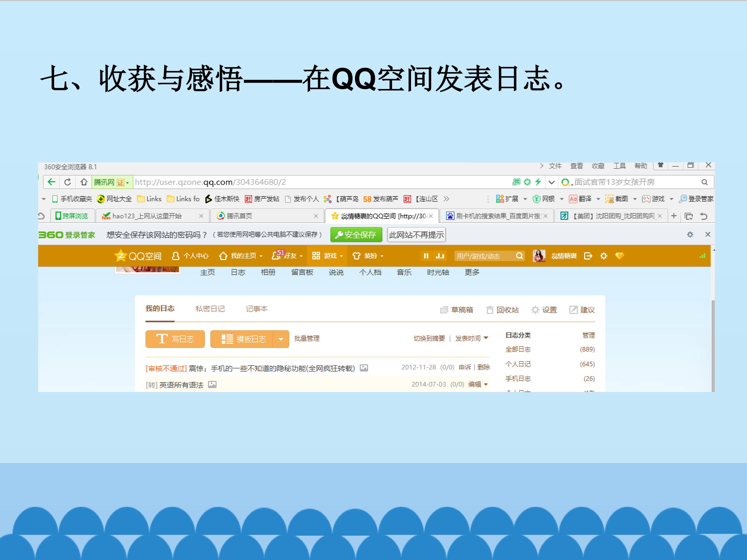Pause the Qzone background music

(426, 256)
